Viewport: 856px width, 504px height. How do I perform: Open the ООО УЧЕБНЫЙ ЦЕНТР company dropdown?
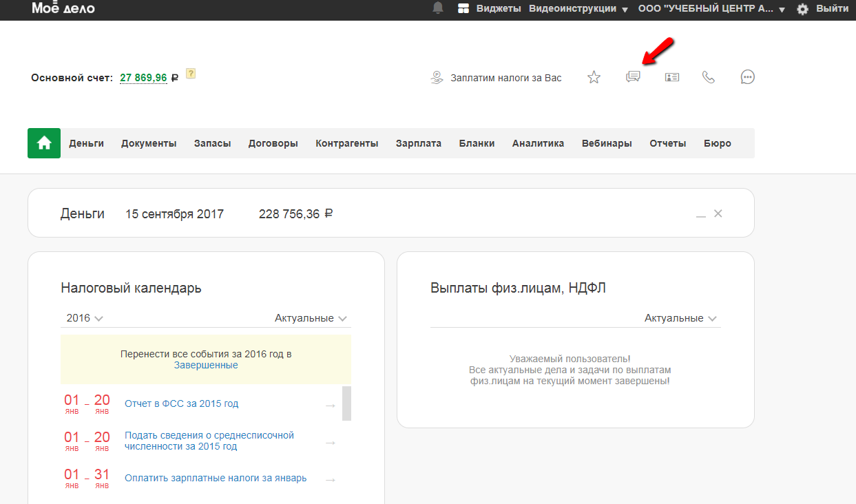711,9
